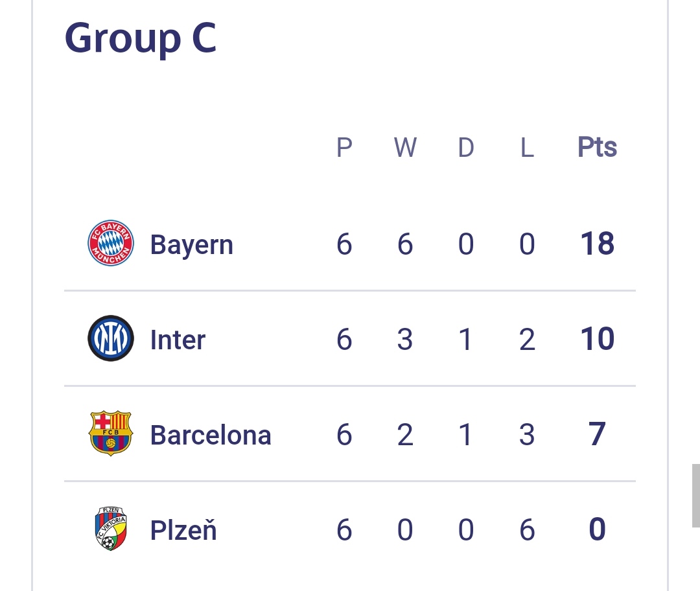Click Plzeň's 0 points value
This screenshot has height=591, width=700.
[x=597, y=529]
